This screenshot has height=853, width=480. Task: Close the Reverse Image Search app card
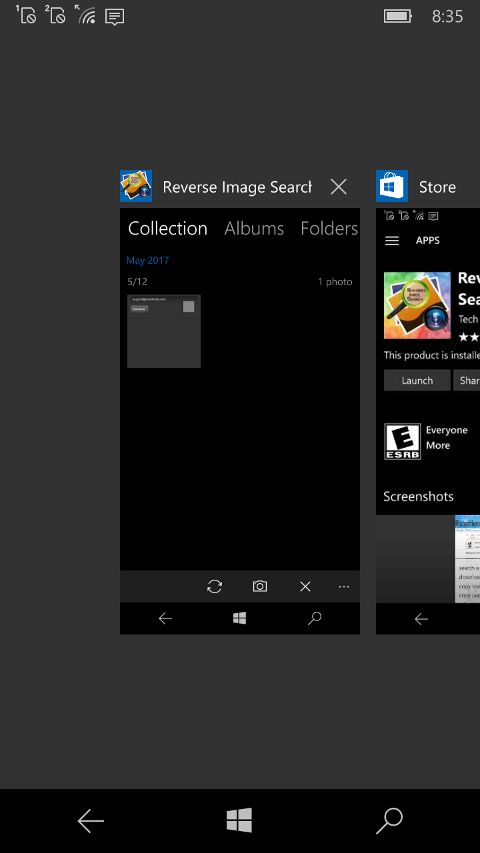pos(339,187)
